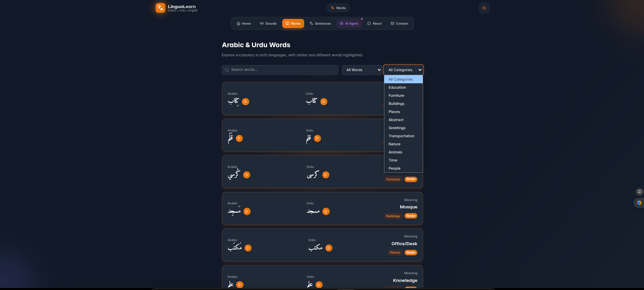Image resolution: width=644 pixels, height=290 pixels.
Task: Click Similar badge on Mosque card
Action: point(411,216)
